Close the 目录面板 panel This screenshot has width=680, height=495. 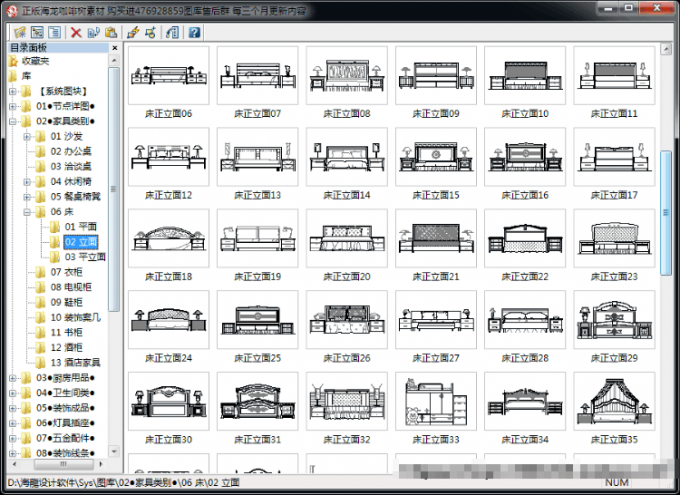coord(114,48)
